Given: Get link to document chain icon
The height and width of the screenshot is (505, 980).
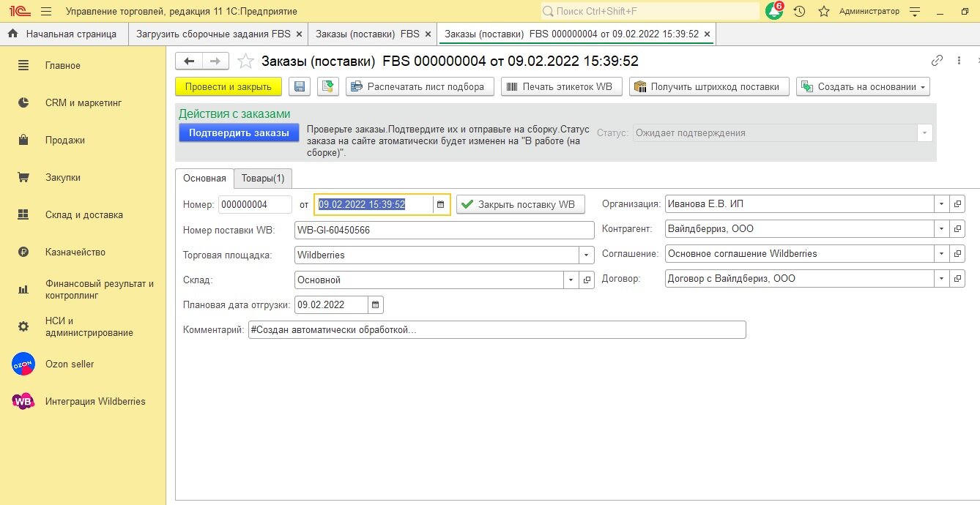Looking at the screenshot, I should coord(937,61).
